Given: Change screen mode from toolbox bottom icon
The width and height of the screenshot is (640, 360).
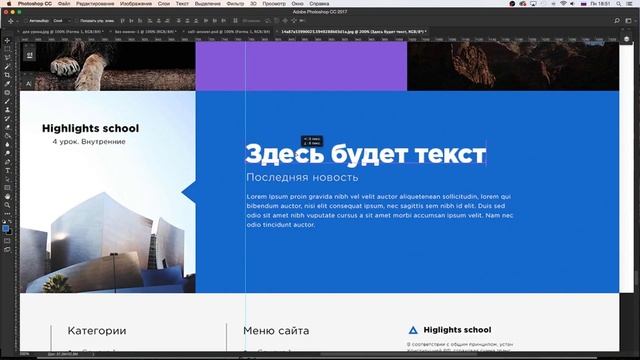Looking at the screenshot, I should 7,249.
